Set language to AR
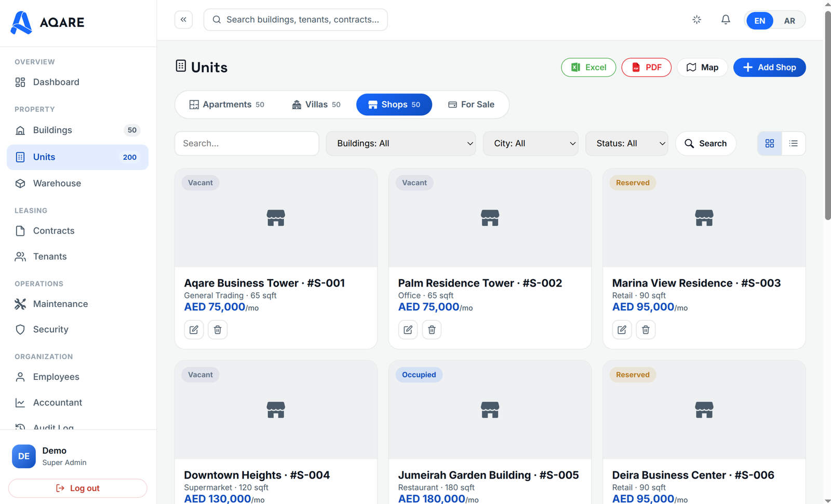This screenshot has height=504, width=831. tap(789, 21)
